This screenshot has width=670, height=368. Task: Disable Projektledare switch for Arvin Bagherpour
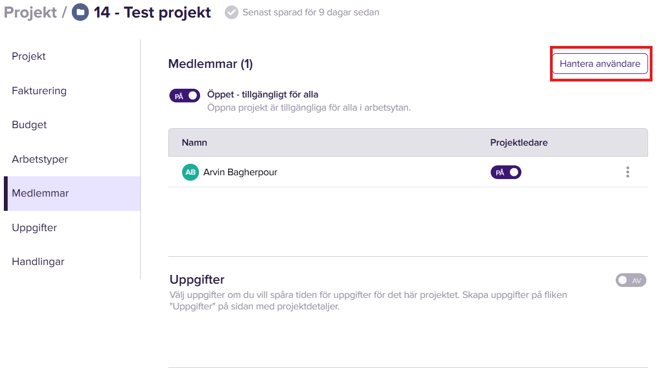[x=506, y=172]
